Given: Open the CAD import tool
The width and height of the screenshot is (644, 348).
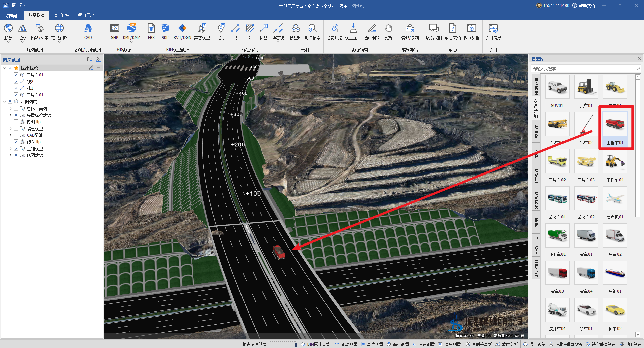Looking at the screenshot, I should 88,31.
